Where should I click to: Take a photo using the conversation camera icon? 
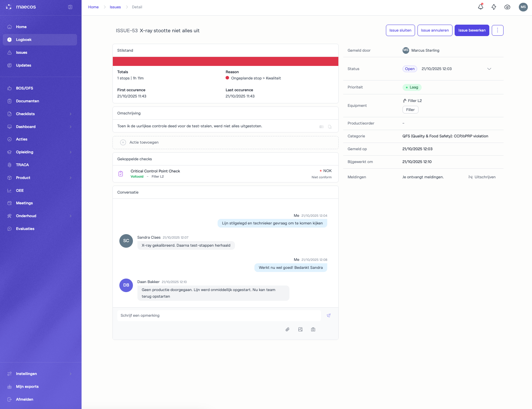[x=313, y=330]
